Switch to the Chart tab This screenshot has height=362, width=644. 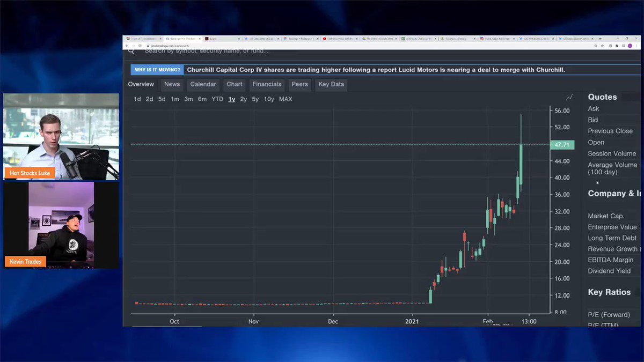(235, 84)
